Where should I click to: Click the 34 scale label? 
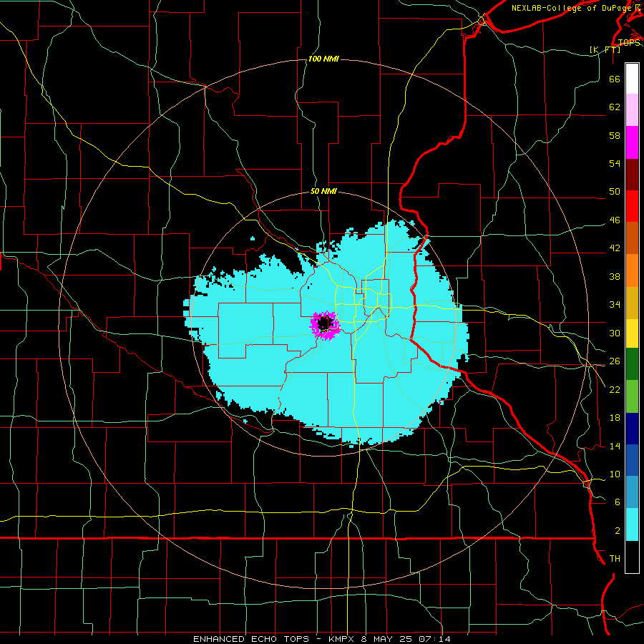[615, 304]
